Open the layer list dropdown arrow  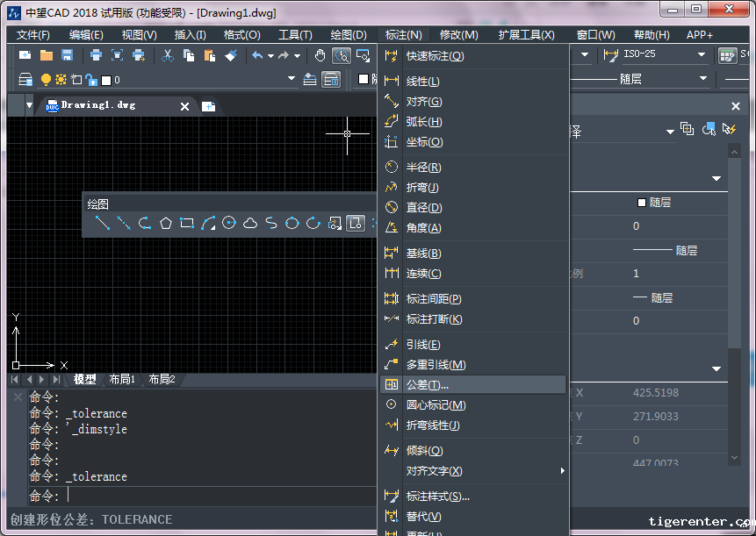pyautogui.click(x=292, y=80)
